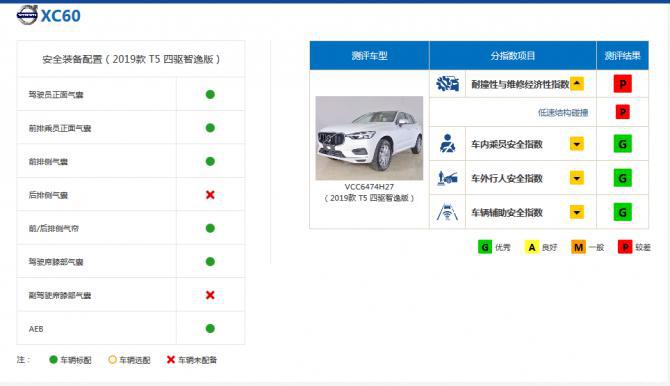Click the 驾驶席膝部气囊 row label
Image resolution: width=670 pixels, height=386 pixels.
pyautogui.click(x=56, y=262)
